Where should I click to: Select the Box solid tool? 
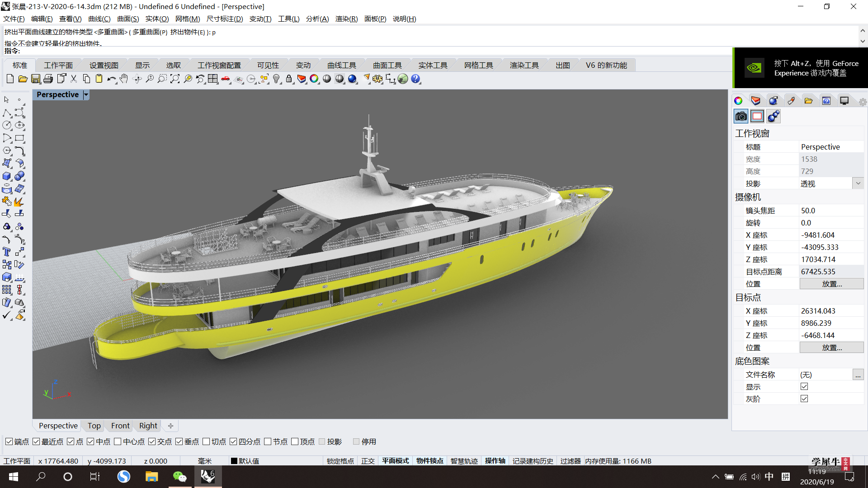point(7,176)
